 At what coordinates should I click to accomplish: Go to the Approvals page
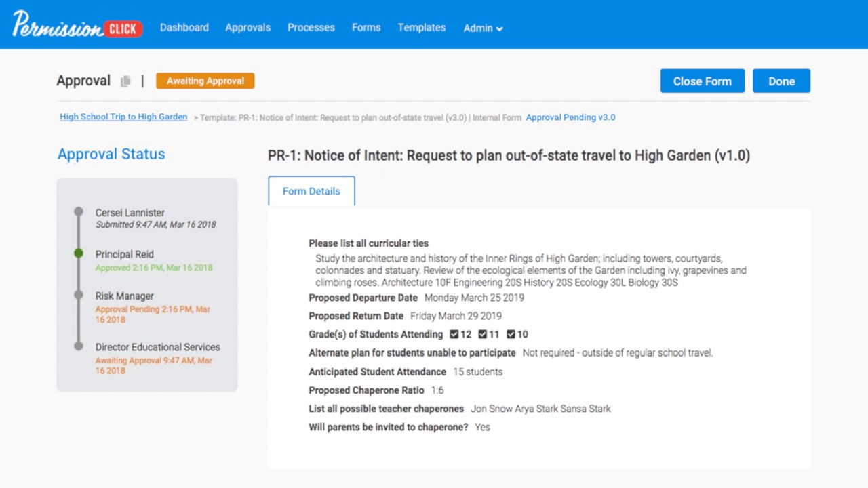pyautogui.click(x=248, y=28)
